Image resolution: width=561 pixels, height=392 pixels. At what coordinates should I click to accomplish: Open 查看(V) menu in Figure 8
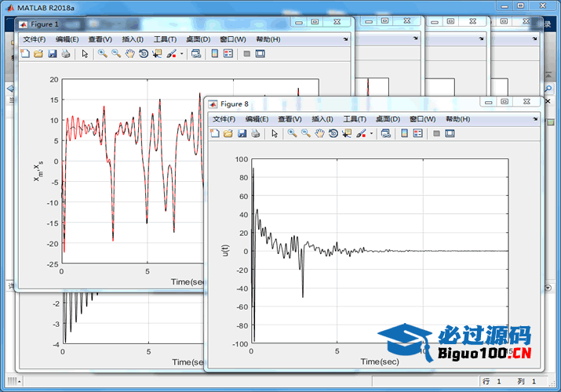pyautogui.click(x=290, y=119)
